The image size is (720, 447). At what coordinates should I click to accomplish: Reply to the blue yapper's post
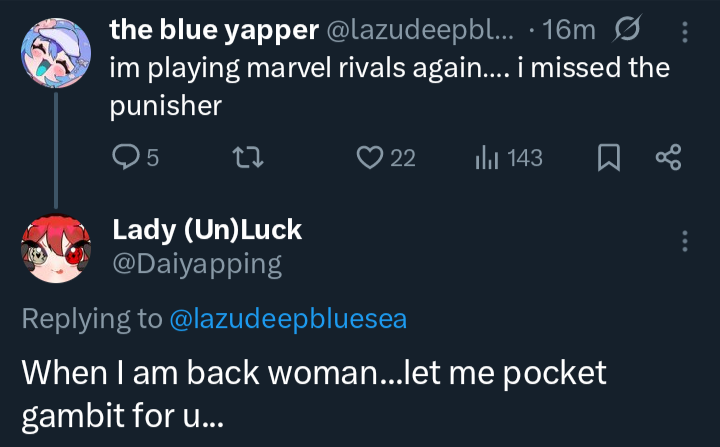125,157
